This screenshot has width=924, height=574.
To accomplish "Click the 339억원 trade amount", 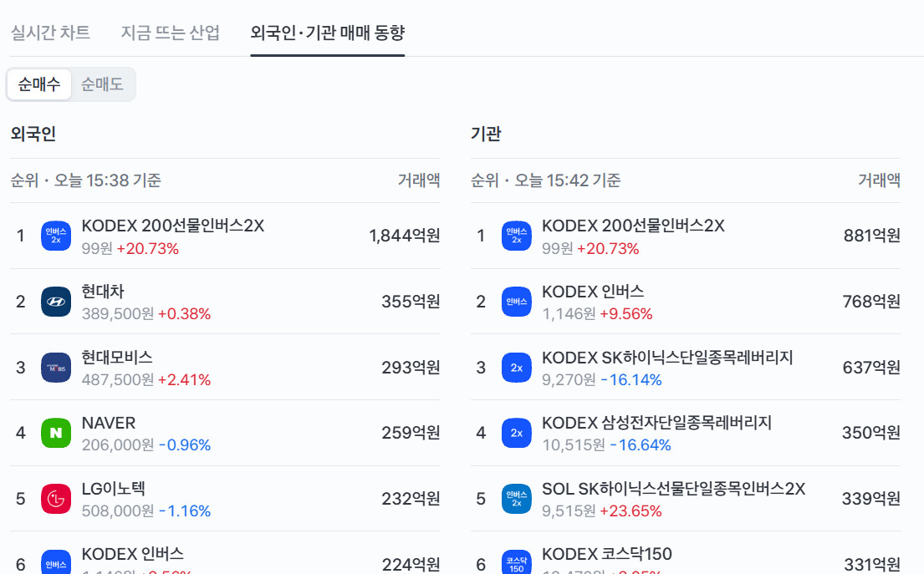I will coord(871,499).
